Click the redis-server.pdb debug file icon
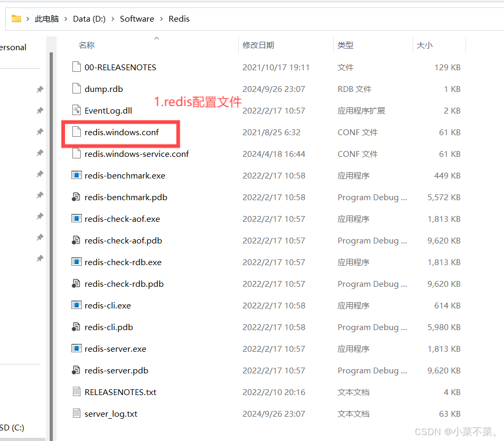504x441 pixels. coord(76,370)
